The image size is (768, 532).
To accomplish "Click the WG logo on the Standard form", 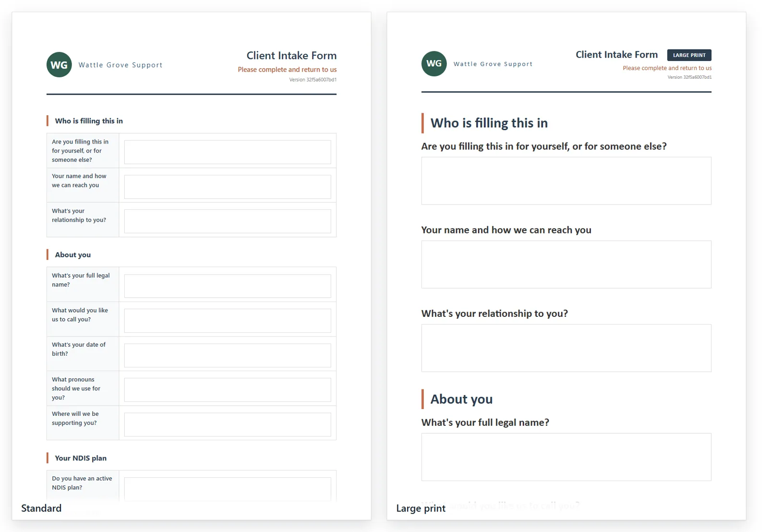I will pos(59,65).
